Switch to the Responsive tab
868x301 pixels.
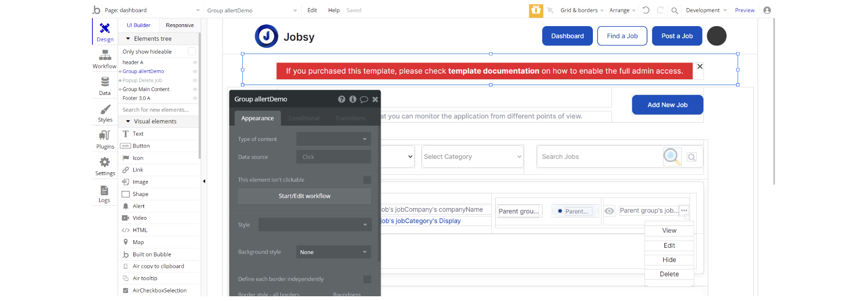coord(180,25)
